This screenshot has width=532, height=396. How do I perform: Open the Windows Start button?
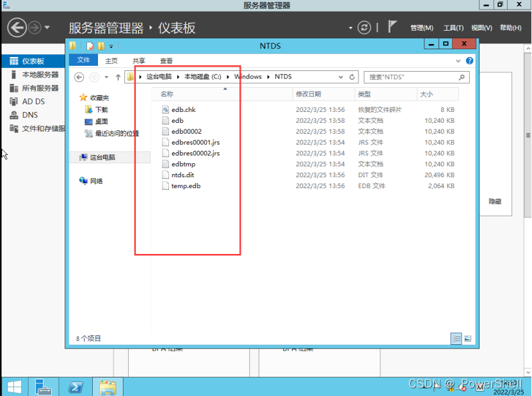pos(14,387)
